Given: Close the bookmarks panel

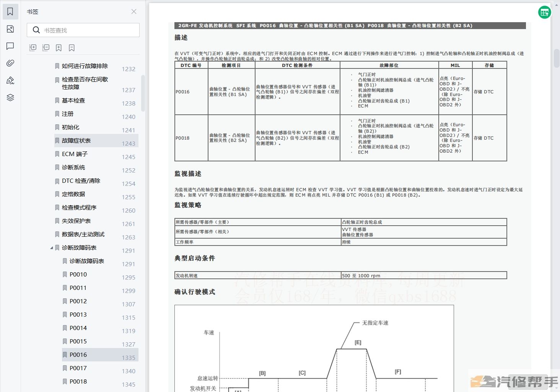Looking at the screenshot, I should [x=134, y=11].
